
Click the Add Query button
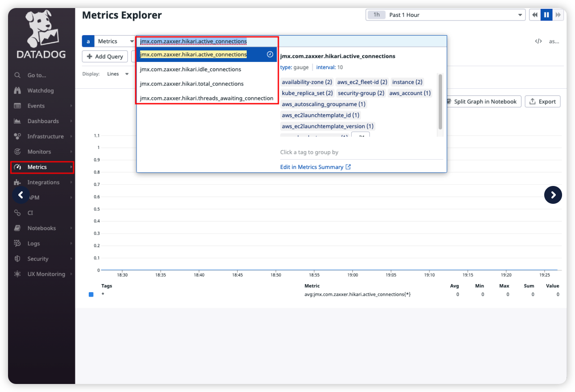click(x=105, y=57)
